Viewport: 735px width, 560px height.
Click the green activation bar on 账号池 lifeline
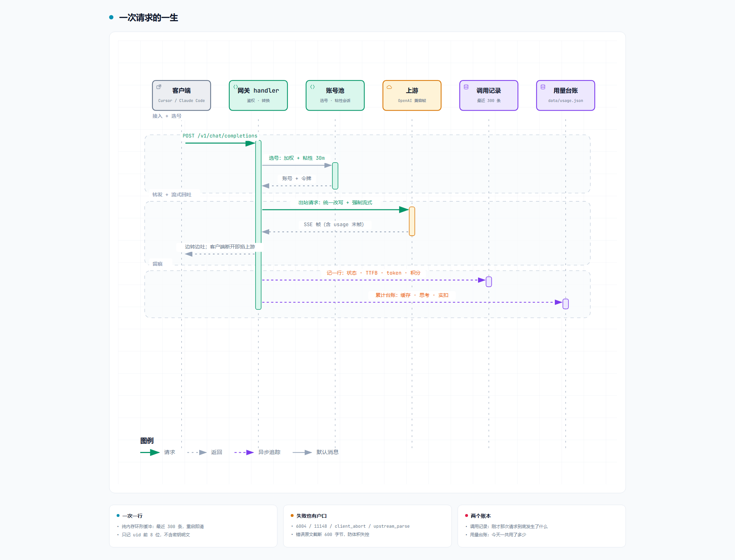tap(335, 176)
